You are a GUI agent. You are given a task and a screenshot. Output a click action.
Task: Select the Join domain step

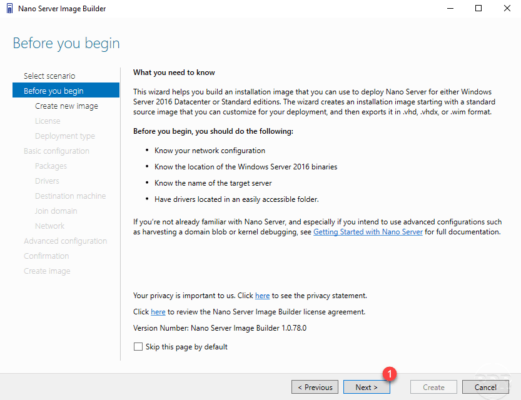[x=56, y=211]
